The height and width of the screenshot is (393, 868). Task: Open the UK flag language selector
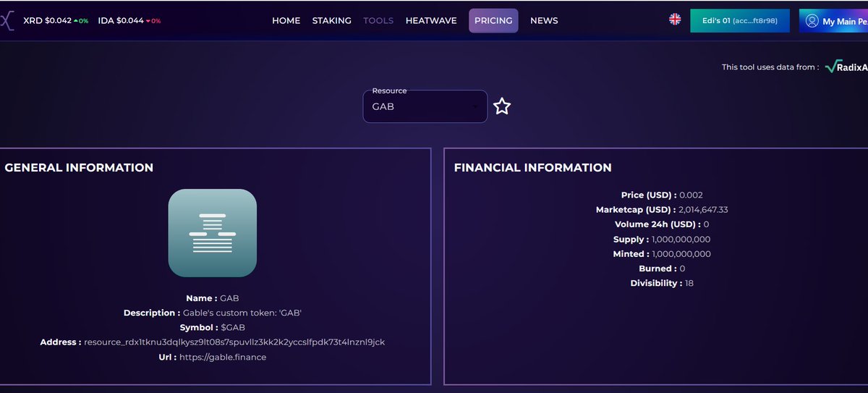pos(675,20)
